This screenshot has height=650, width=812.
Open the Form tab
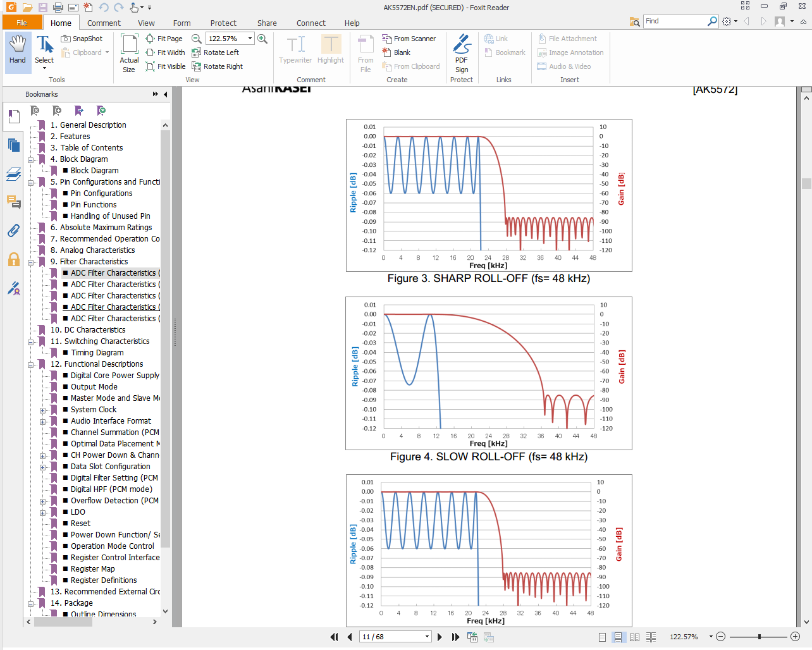pyautogui.click(x=181, y=23)
